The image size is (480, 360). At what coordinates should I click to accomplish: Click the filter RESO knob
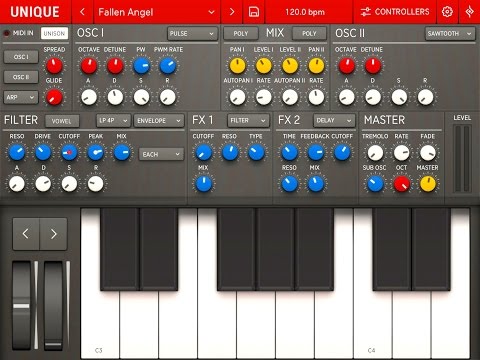pyautogui.click(x=17, y=152)
